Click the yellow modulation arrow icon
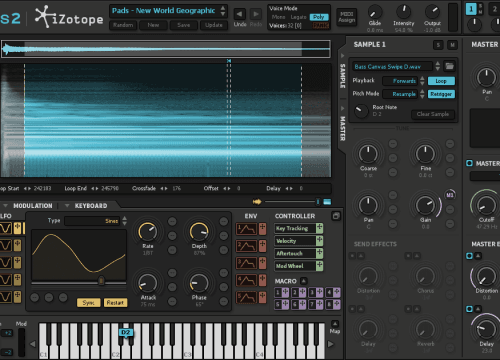 [257, 202]
